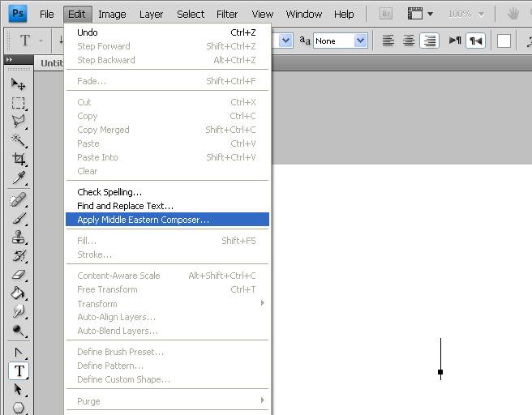Select the Clone Stamp tool
The image size is (532, 415).
[x=19, y=237]
